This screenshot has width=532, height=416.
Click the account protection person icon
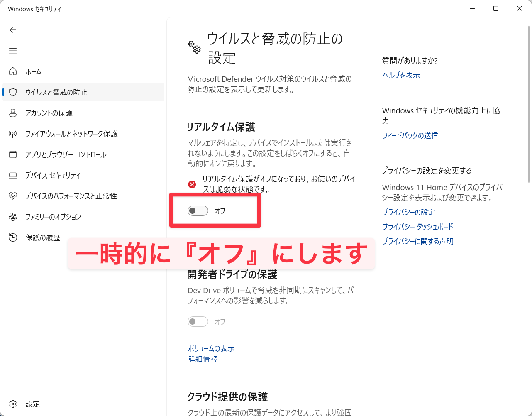[13, 113]
